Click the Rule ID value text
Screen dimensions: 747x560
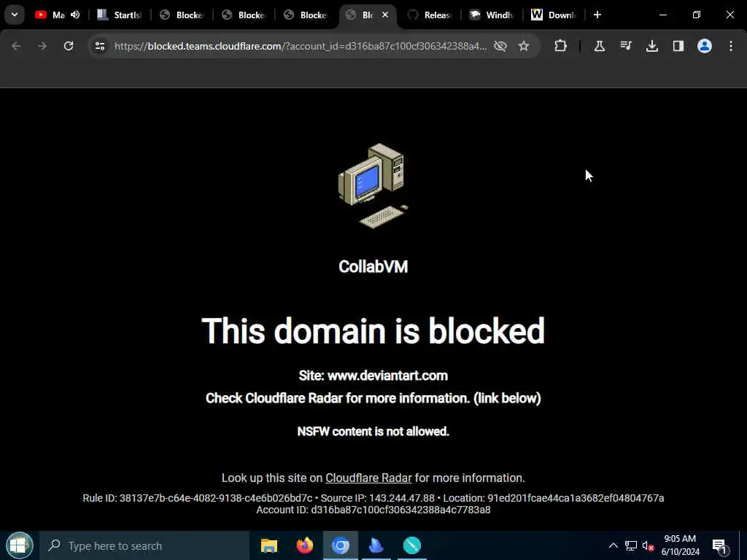216,498
